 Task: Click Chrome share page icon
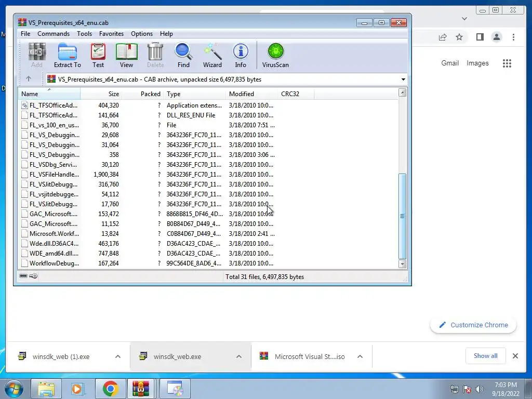point(443,37)
